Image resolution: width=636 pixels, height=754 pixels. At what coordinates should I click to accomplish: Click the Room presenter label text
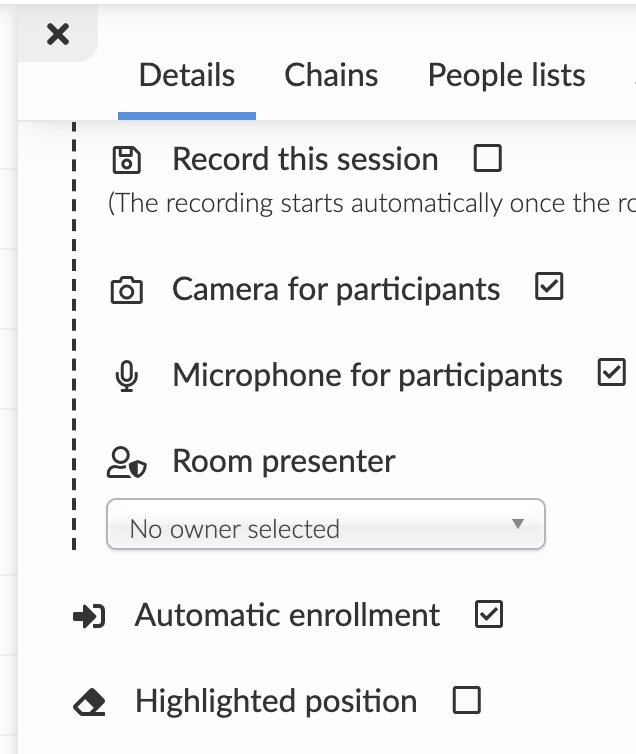tap(284, 462)
